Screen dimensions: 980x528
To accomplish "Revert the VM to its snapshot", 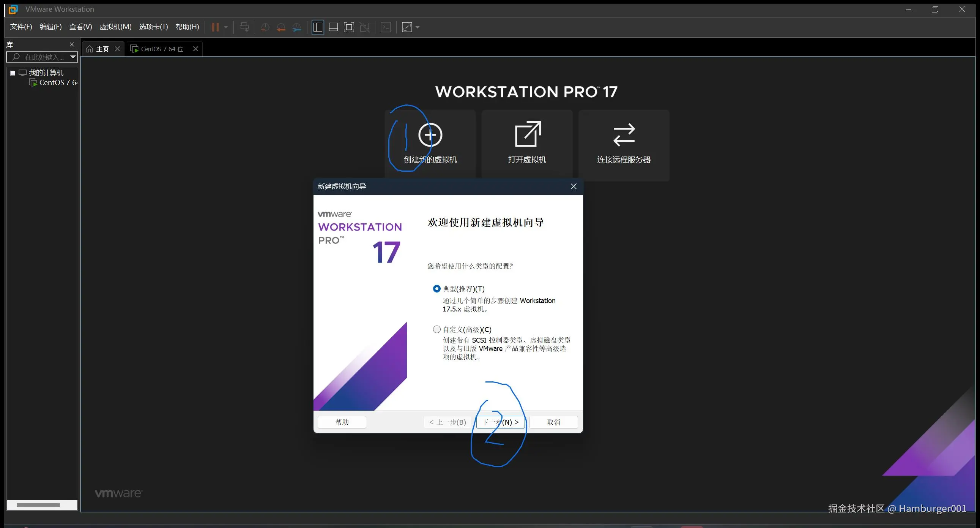I will (x=281, y=27).
